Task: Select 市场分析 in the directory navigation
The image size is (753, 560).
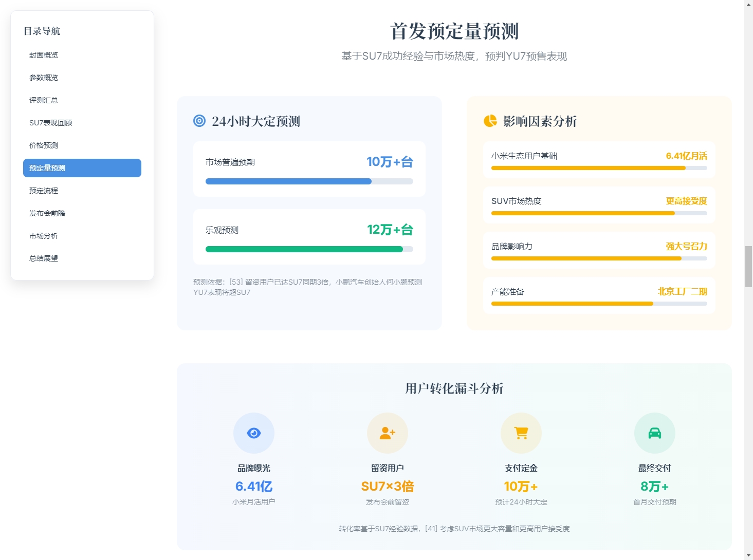Action: pyautogui.click(x=82, y=236)
